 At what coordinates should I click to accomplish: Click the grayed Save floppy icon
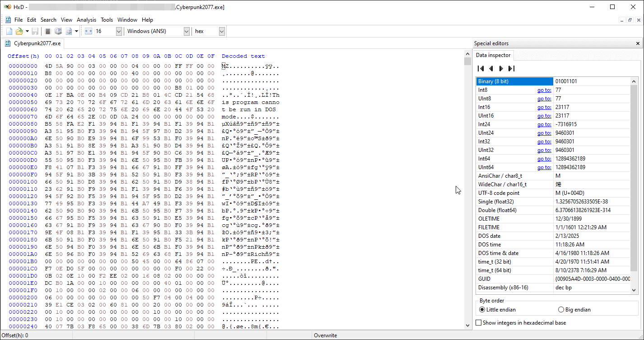(x=35, y=31)
